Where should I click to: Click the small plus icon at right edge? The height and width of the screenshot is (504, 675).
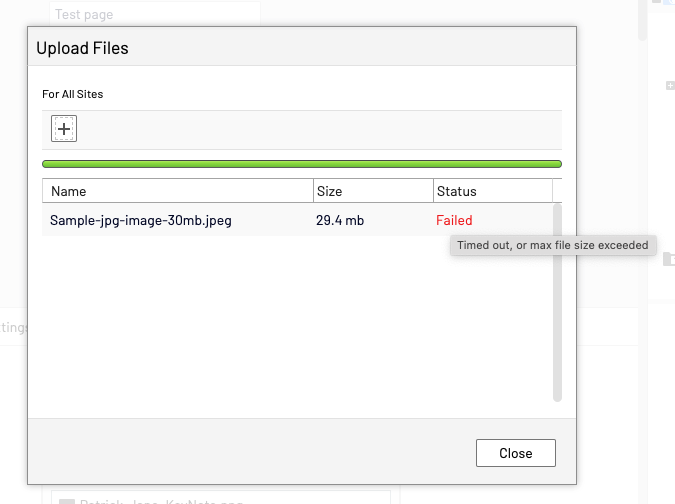point(669,86)
